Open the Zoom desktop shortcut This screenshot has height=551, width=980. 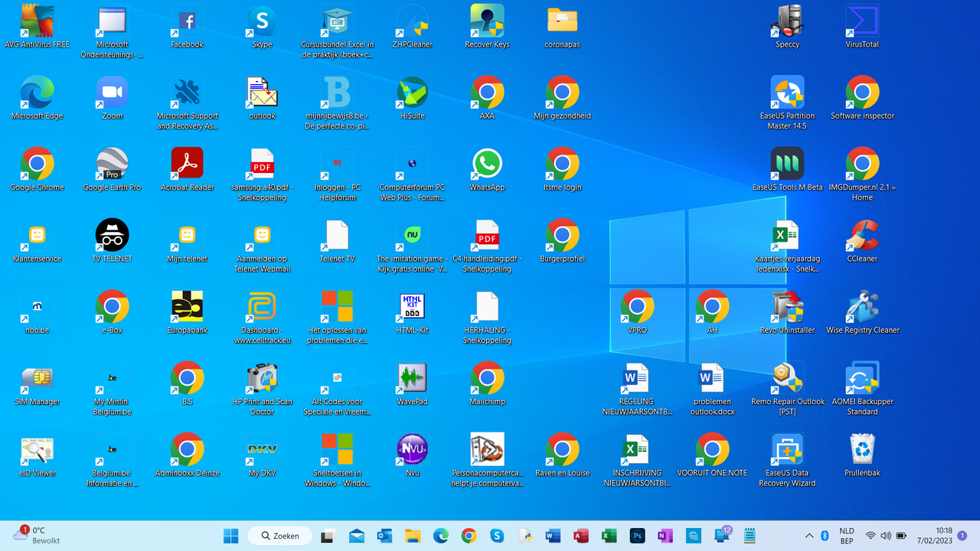[x=112, y=98]
